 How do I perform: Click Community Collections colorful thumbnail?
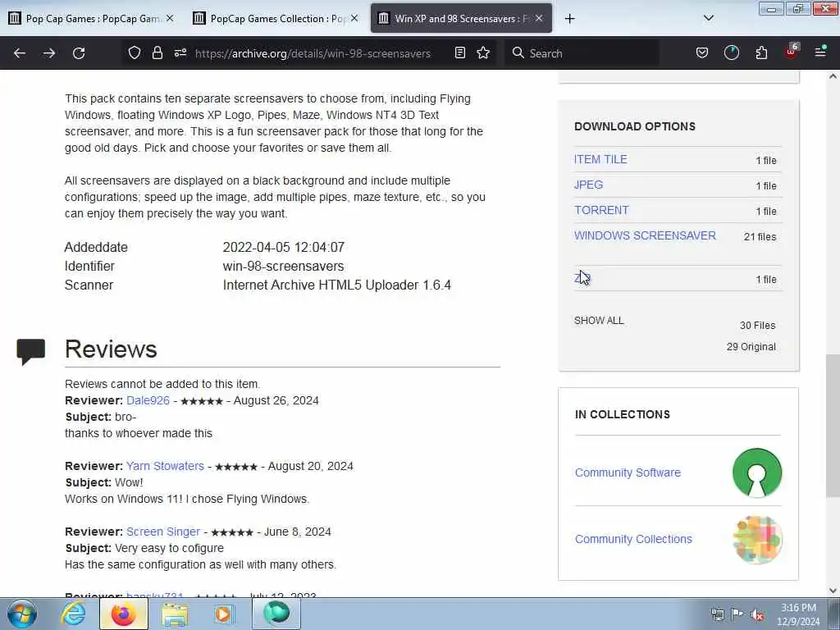(757, 540)
